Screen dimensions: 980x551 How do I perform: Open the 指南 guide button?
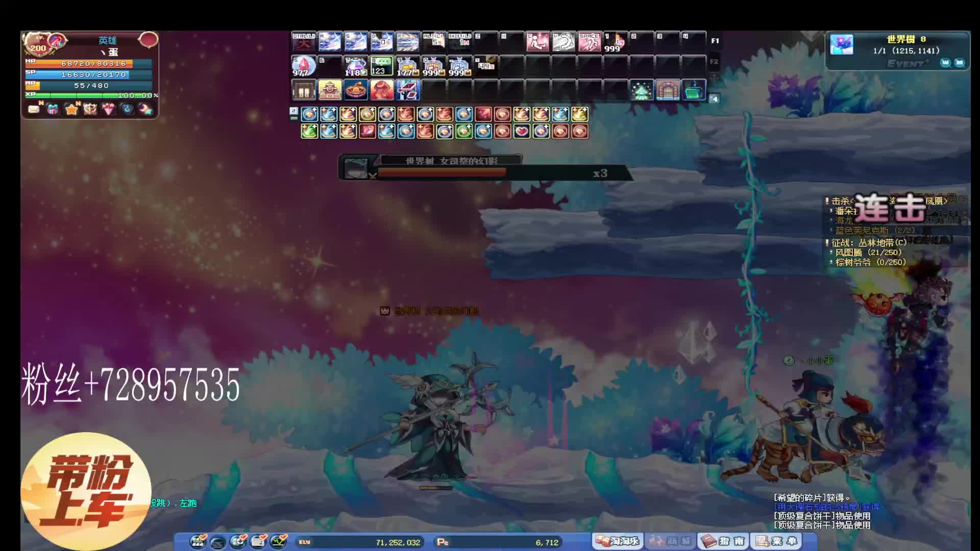click(723, 541)
